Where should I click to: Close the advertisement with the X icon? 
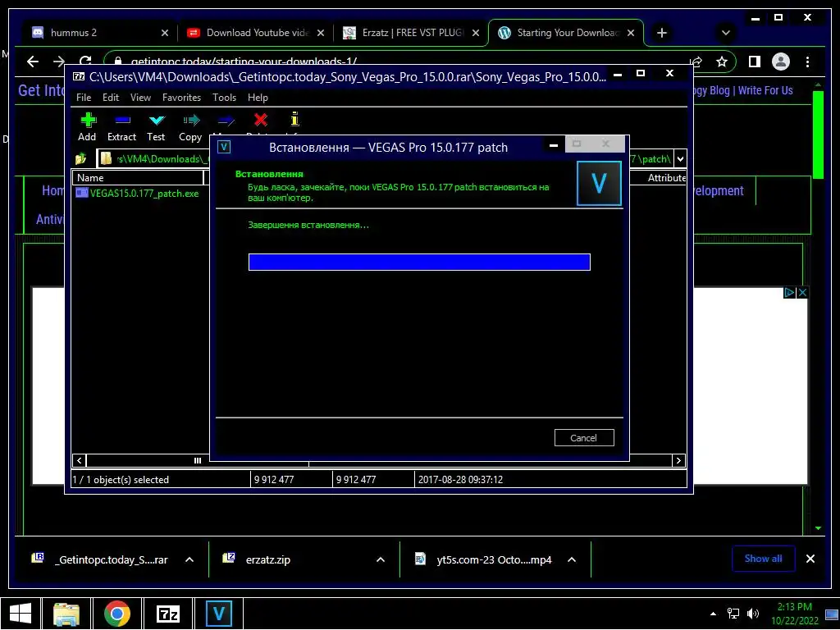tap(802, 293)
